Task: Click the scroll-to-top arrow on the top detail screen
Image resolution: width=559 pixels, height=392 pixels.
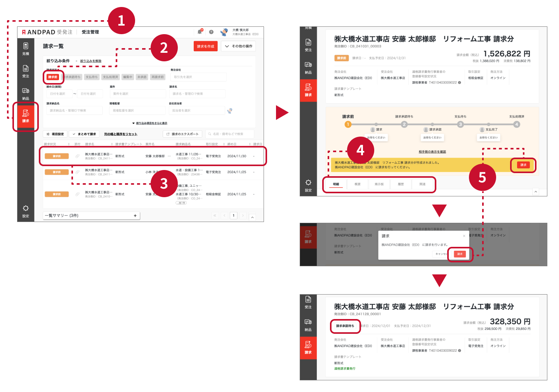Action: [x=536, y=191]
